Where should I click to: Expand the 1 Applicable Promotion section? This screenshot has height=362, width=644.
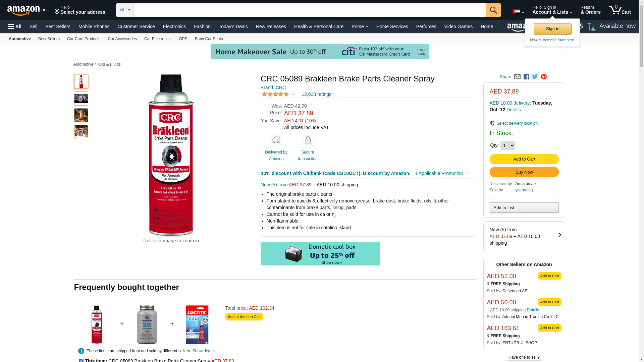point(441,173)
